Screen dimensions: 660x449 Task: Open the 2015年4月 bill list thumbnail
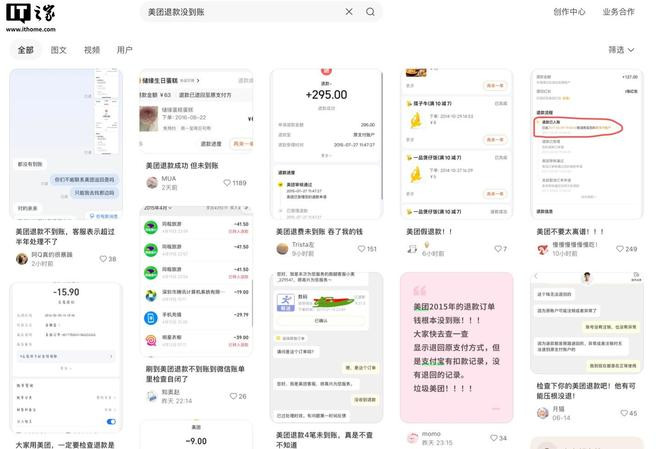coord(197,280)
